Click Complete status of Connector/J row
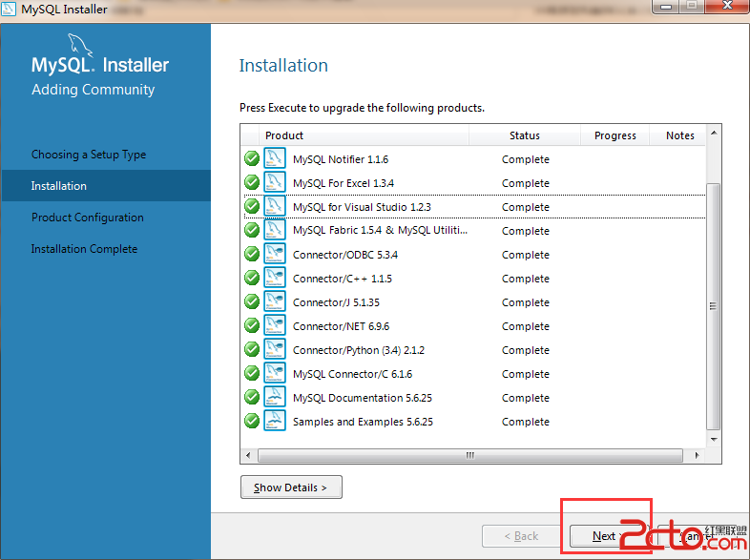The height and width of the screenshot is (560, 750). click(x=526, y=302)
